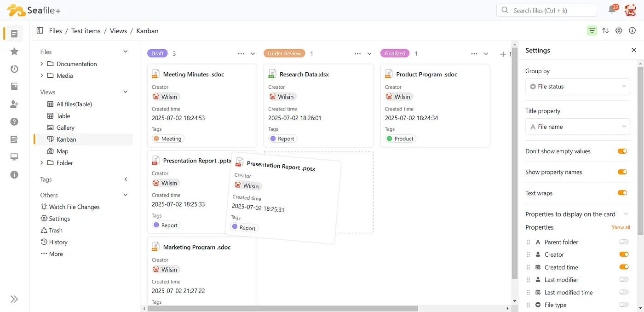Click the Show all properties link

click(x=621, y=227)
